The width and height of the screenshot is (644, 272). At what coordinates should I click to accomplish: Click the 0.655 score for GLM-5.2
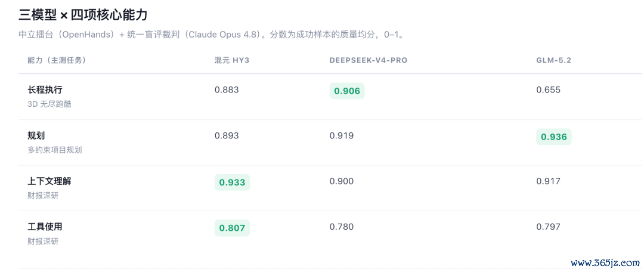tap(549, 90)
